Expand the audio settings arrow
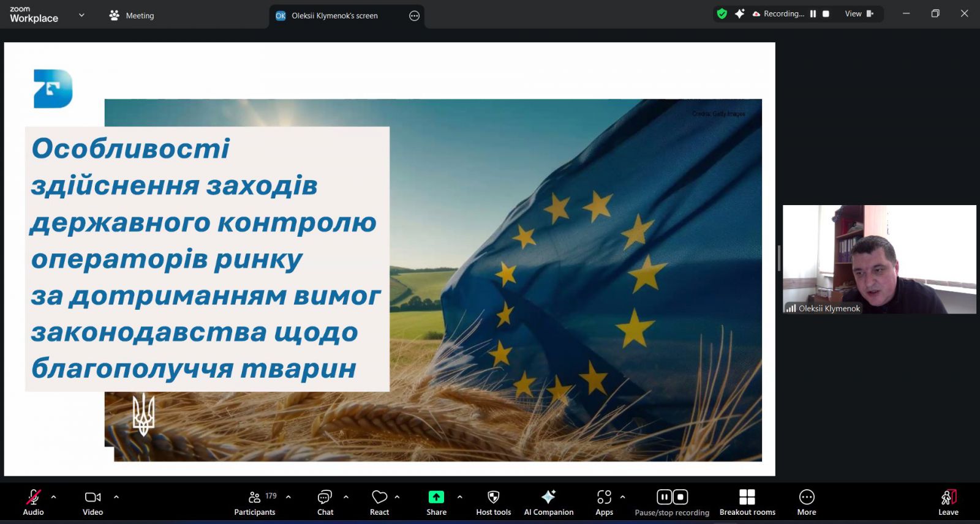 [x=54, y=497]
